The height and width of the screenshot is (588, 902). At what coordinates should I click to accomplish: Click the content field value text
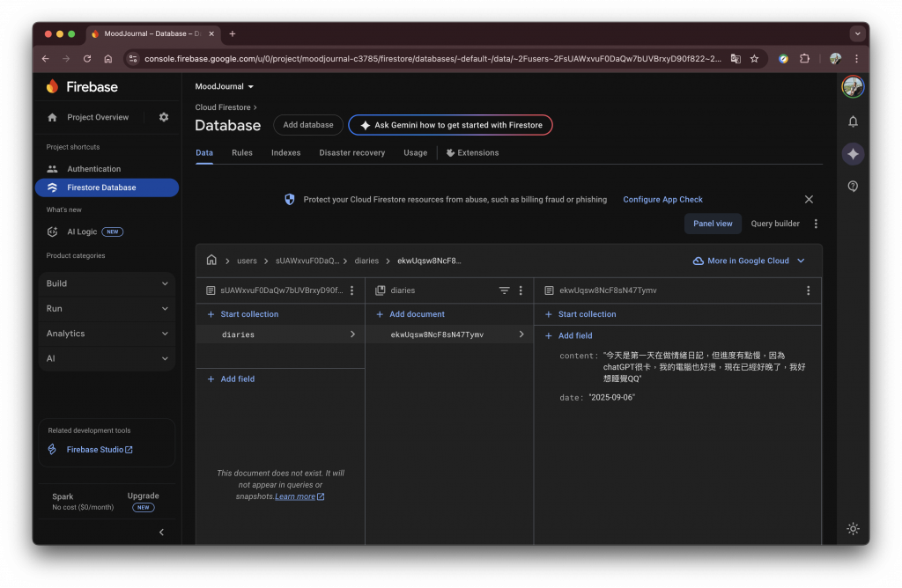(x=704, y=367)
